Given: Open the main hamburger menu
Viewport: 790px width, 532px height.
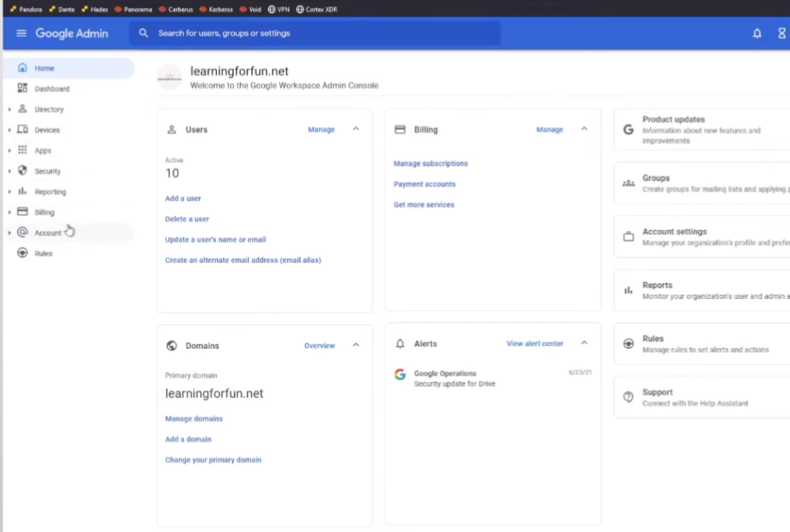Looking at the screenshot, I should pos(22,33).
